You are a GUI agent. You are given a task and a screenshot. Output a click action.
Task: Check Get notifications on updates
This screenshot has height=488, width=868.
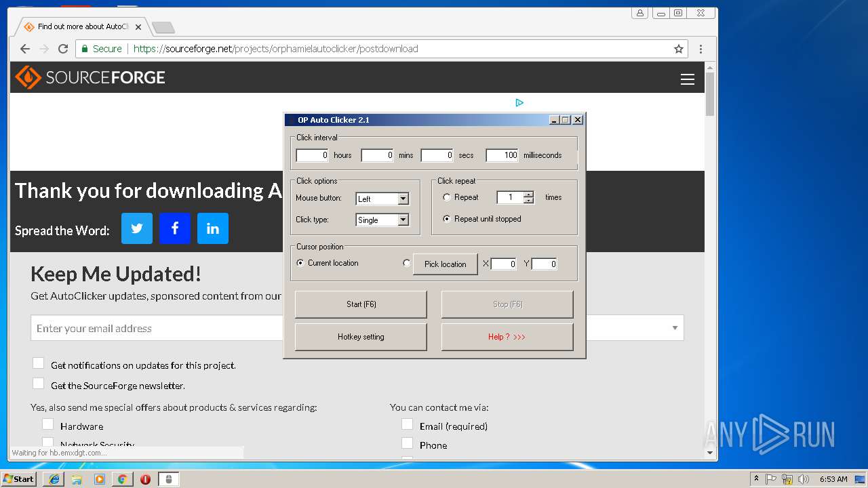tap(38, 364)
